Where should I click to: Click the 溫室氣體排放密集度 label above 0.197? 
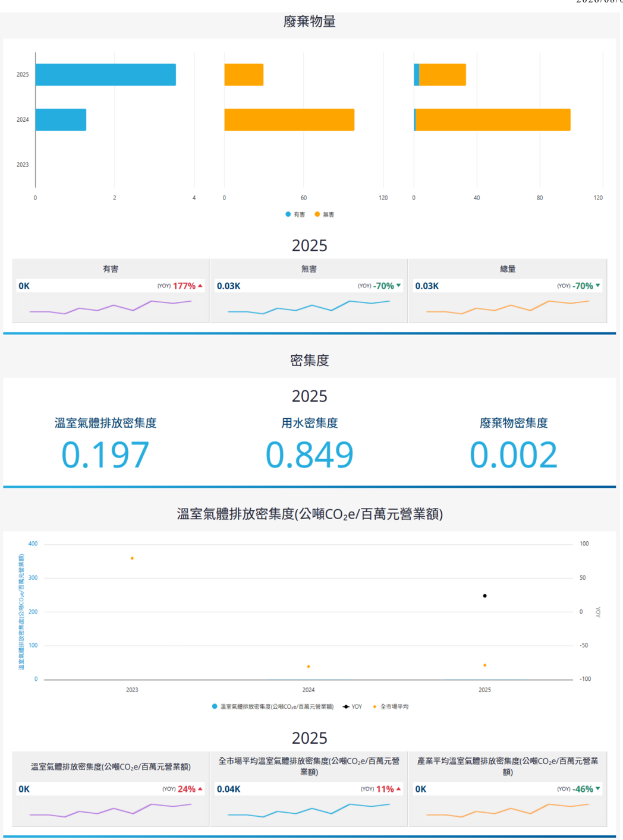(x=106, y=423)
